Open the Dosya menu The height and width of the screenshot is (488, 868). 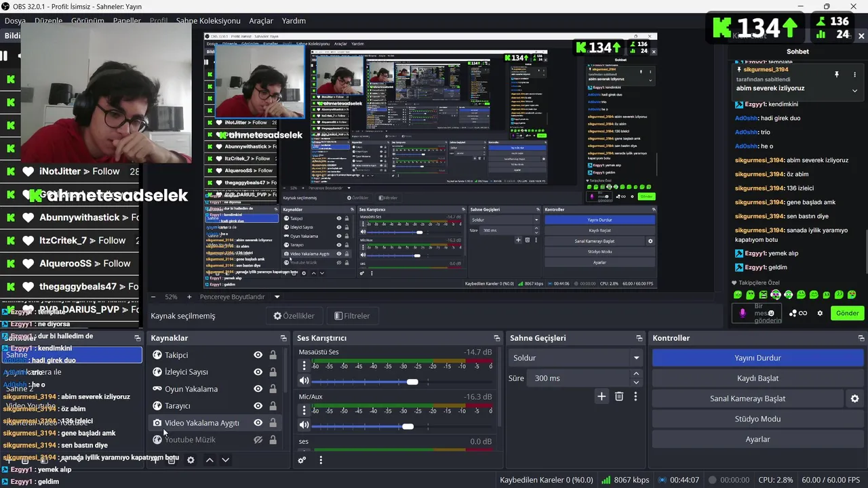point(15,21)
